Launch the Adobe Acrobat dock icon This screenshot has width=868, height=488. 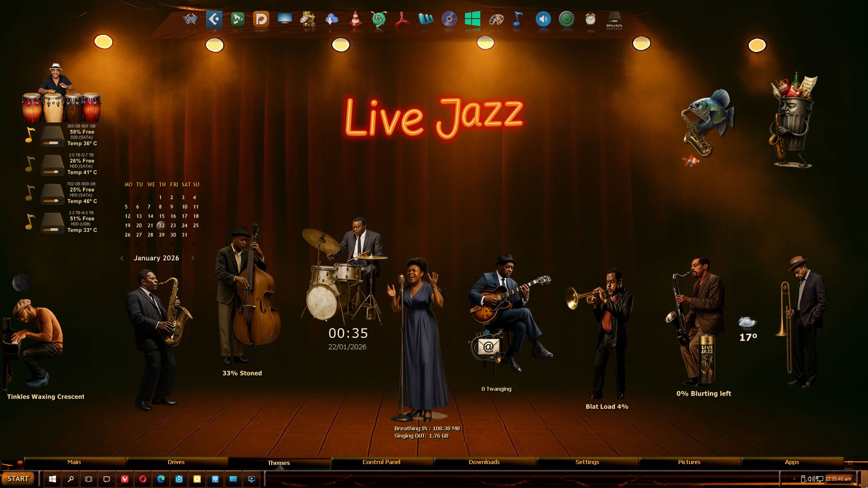(402, 19)
